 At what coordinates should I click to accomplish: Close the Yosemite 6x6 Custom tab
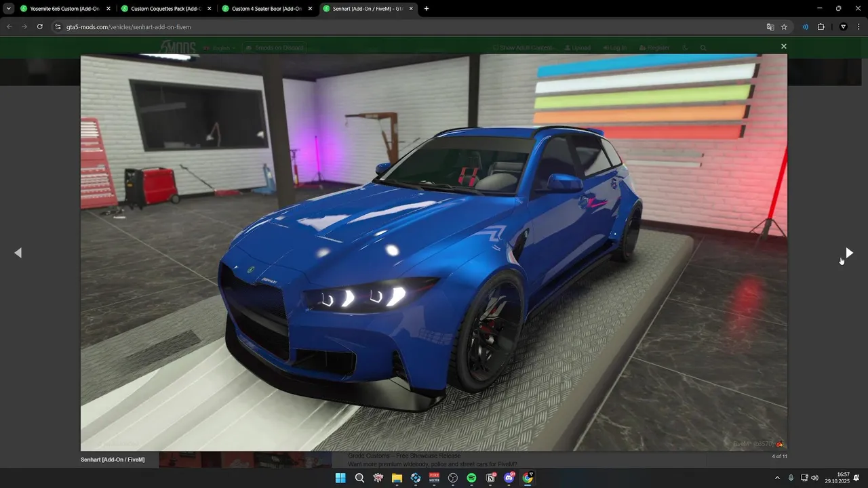coord(108,9)
